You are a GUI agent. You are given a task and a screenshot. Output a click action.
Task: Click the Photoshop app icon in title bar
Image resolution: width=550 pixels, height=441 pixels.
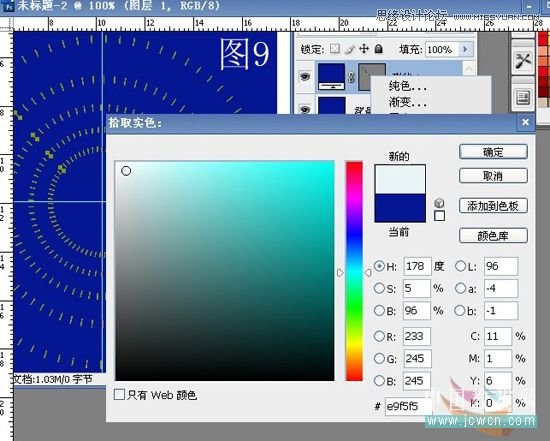pos(8,6)
